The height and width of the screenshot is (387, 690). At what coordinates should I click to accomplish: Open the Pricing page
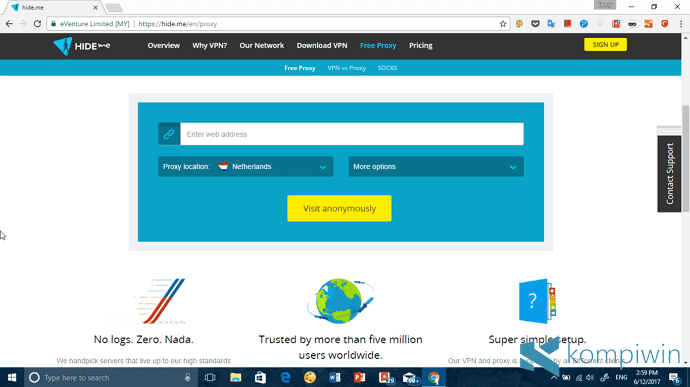421,45
